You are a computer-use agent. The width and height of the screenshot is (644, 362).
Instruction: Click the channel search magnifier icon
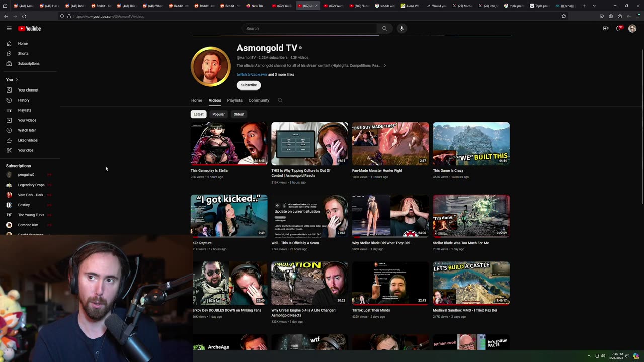(x=280, y=100)
